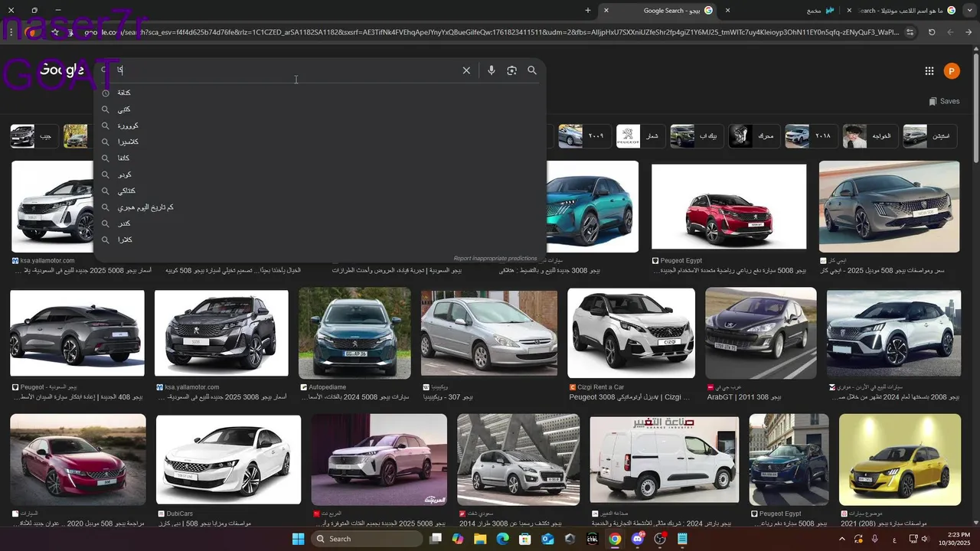This screenshot has height=551, width=980.
Task: Clear the search box with the X icon
Action: point(466,70)
